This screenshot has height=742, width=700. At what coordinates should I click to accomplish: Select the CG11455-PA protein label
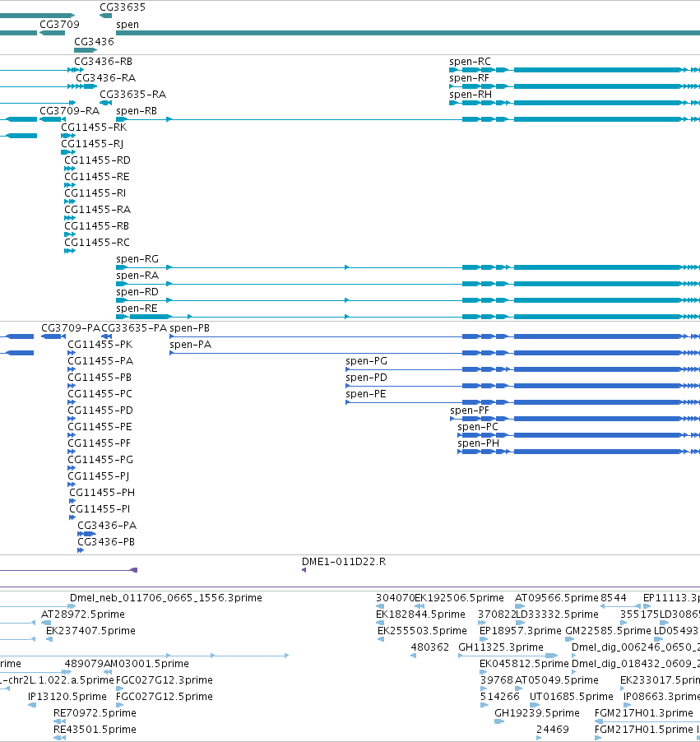click(x=101, y=361)
